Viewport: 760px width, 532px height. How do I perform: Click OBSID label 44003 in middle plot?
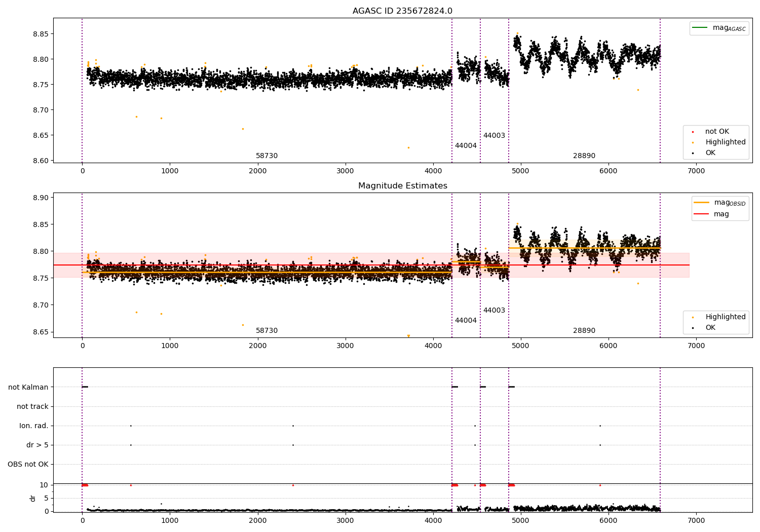[494, 311]
